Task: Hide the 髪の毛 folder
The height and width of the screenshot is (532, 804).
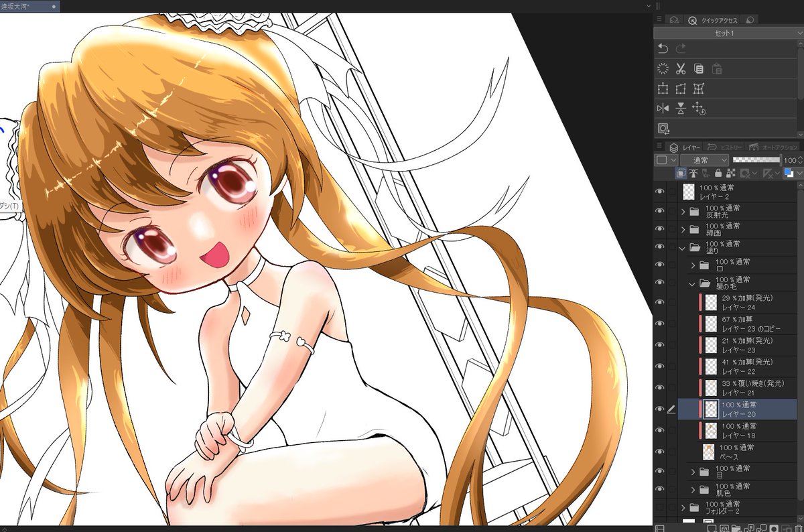Action: pos(660,283)
